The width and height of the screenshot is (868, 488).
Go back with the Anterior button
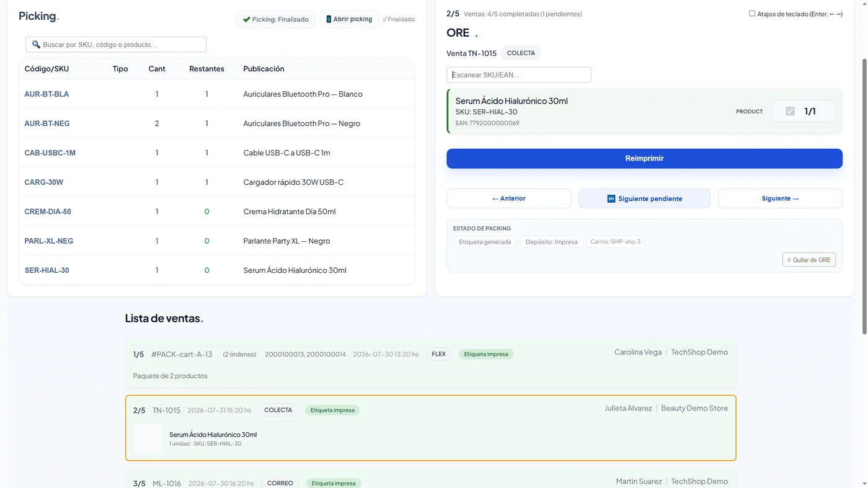pos(509,198)
